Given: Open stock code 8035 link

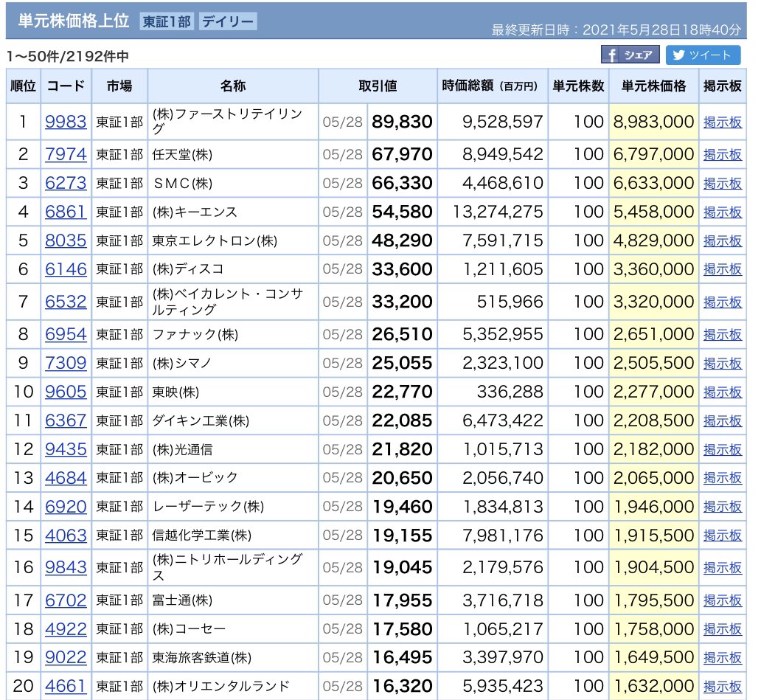Looking at the screenshot, I should pos(66,240).
